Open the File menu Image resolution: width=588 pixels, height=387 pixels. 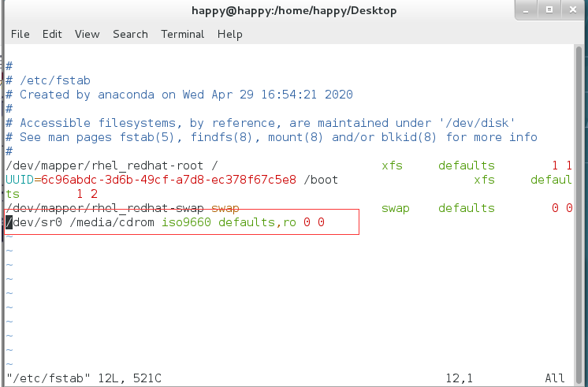point(20,34)
